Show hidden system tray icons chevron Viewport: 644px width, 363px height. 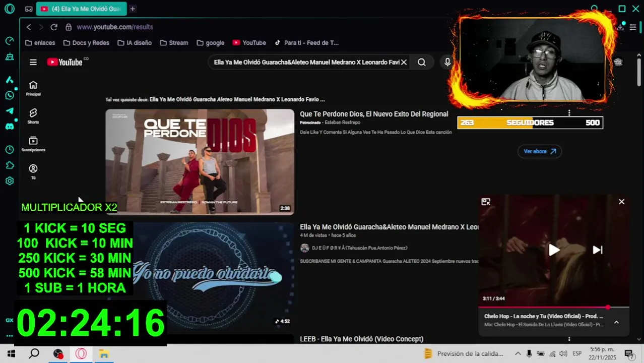pos(518,353)
